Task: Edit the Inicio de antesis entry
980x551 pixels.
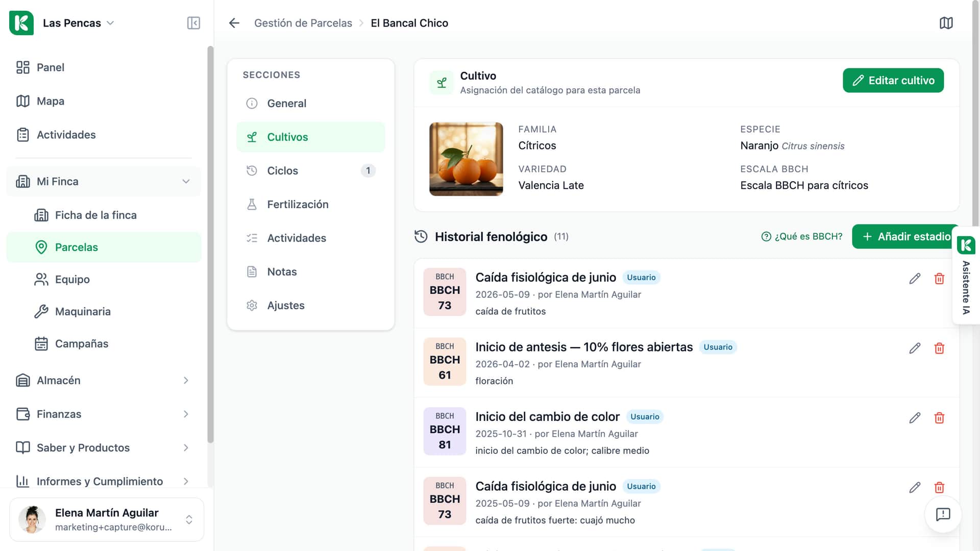Action: click(915, 348)
